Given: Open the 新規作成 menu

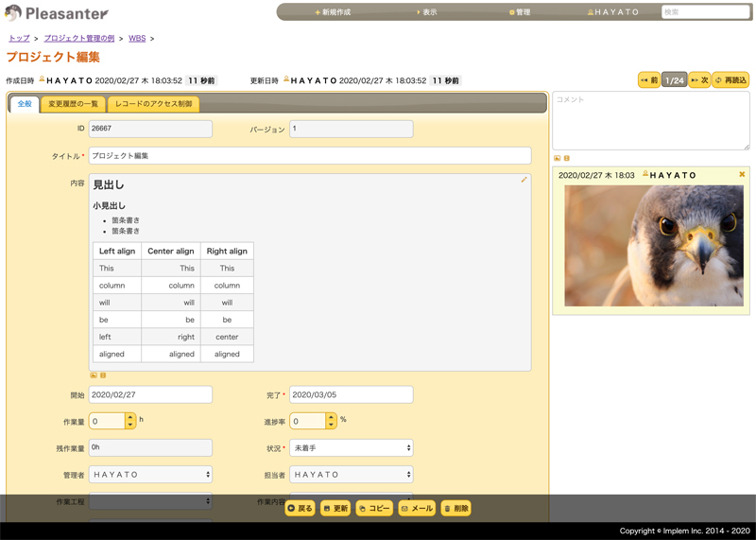Looking at the screenshot, I should pos(333,12).
